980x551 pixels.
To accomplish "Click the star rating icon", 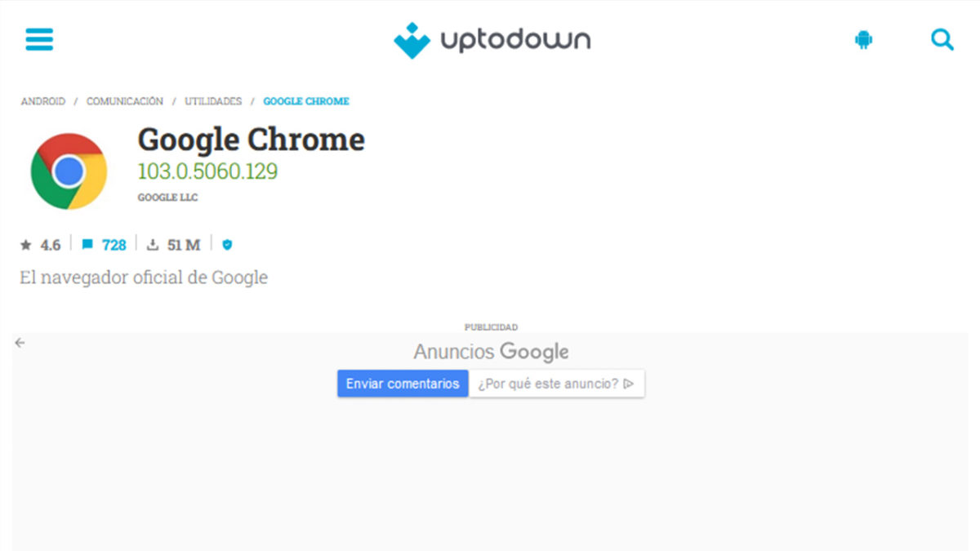I will point(26,245).
